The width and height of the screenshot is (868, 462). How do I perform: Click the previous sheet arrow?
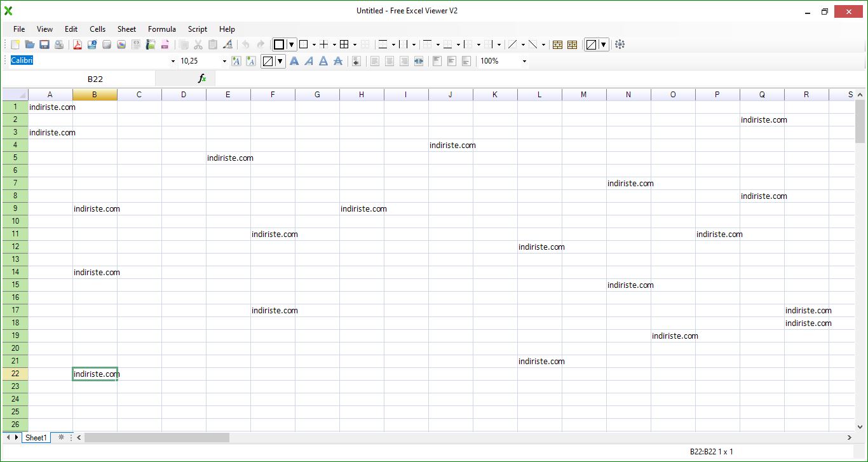point(8,437)
